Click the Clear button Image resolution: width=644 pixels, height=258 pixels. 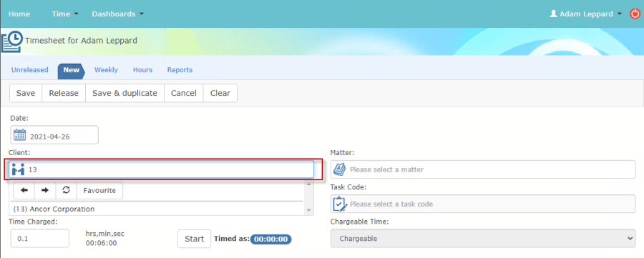coord(220,93)
